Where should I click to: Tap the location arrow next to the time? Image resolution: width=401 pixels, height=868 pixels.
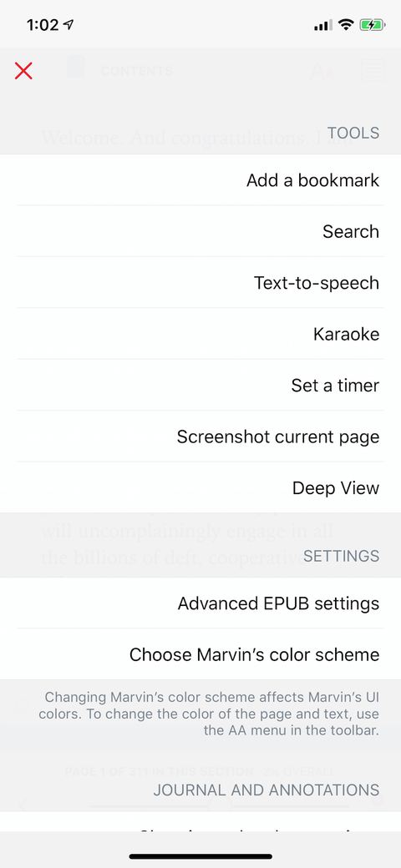[x=69, y=25]
